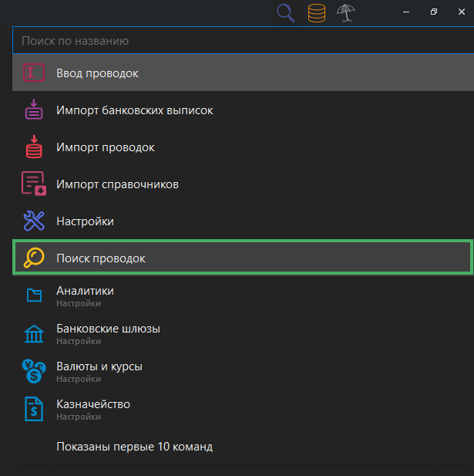Image resolution: width=474 pixels, height=476 pixels.
Task: Click the Настройки wrench icon
Action: coord(33,221)
